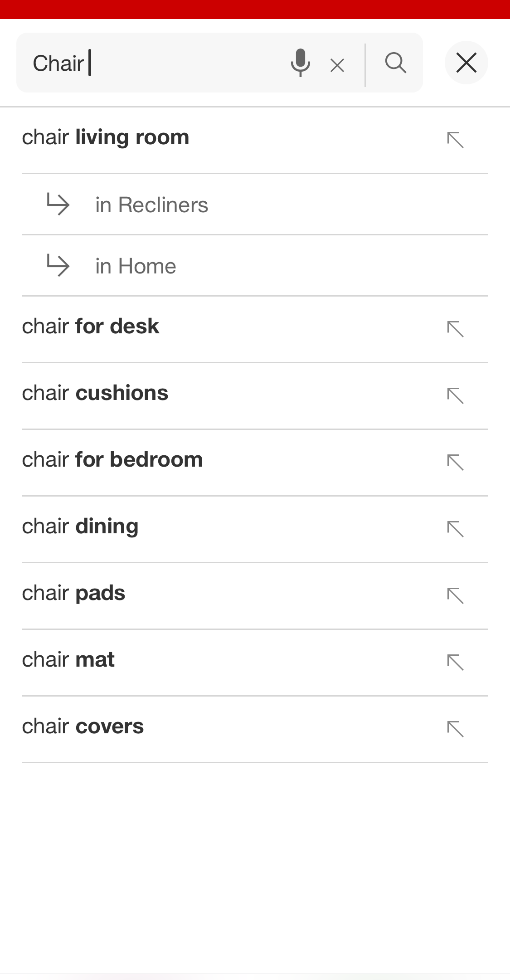Clear the search text with small X
The width and height of the screenshot is (510, 980).
337,66
